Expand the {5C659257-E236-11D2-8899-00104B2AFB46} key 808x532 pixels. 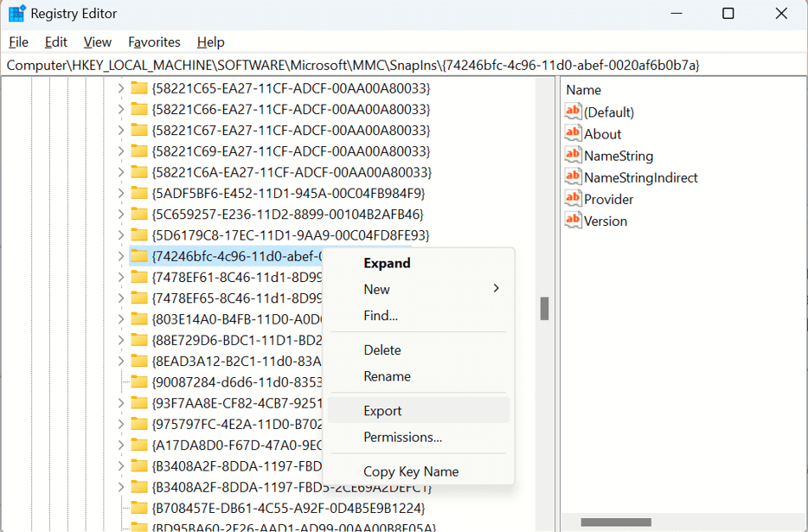coord(120,214)
